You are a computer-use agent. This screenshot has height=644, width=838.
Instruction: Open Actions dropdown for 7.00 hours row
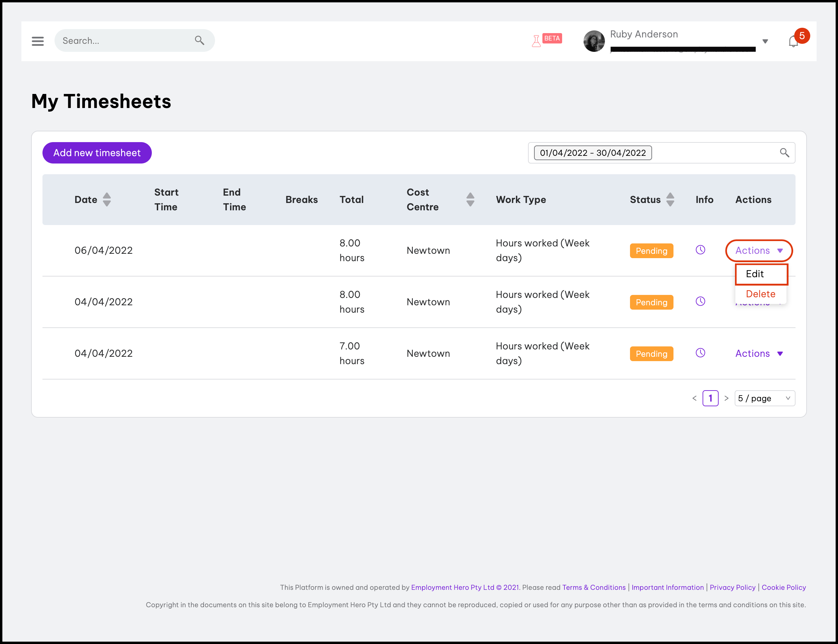click(759, 353)
